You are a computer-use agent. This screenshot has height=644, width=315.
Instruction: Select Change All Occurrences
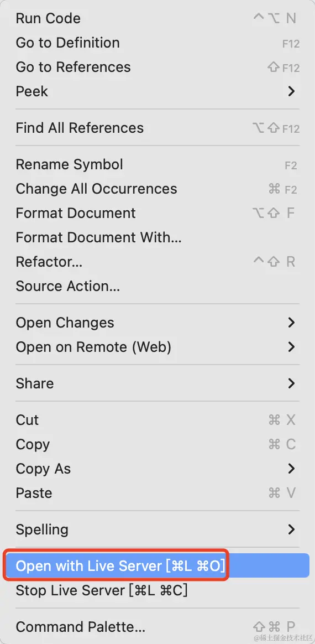[x=158, y=189]
